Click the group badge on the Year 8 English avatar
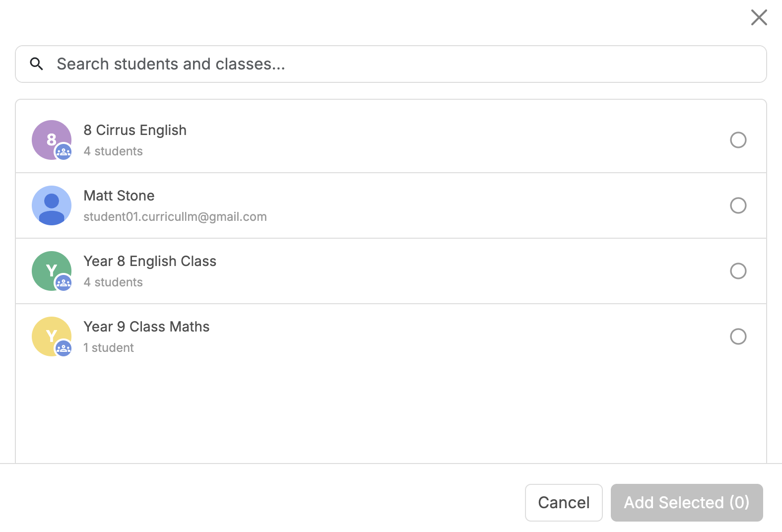The image size is (782, 532). (64, 283)
